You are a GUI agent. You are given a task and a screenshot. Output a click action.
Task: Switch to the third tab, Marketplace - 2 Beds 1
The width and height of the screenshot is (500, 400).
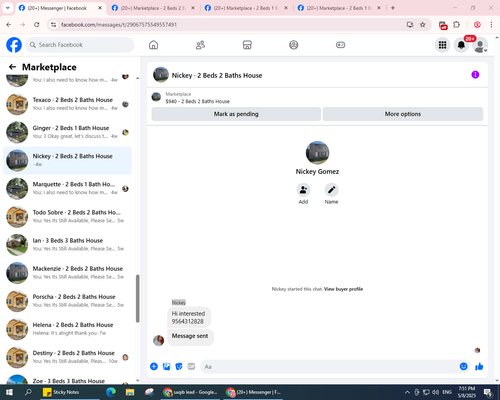pos(246,8)
